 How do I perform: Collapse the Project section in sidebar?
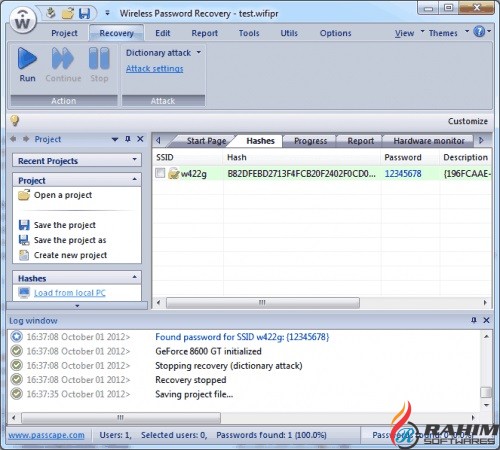point(134,179)
